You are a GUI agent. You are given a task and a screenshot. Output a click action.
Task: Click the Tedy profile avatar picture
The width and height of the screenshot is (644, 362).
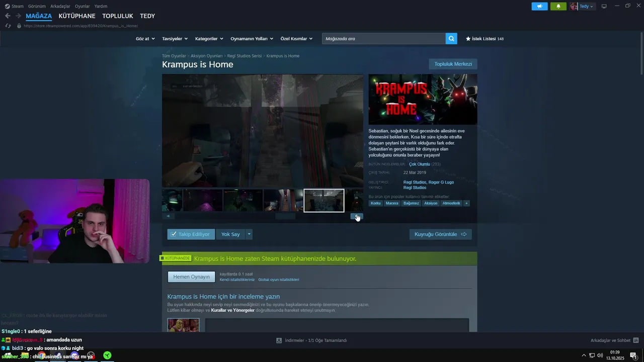574,7
